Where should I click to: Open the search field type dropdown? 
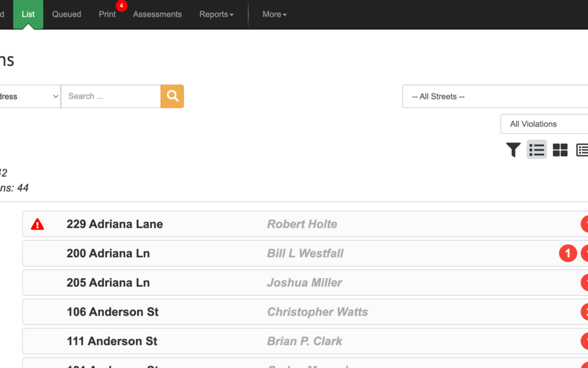tap(30, 96)
